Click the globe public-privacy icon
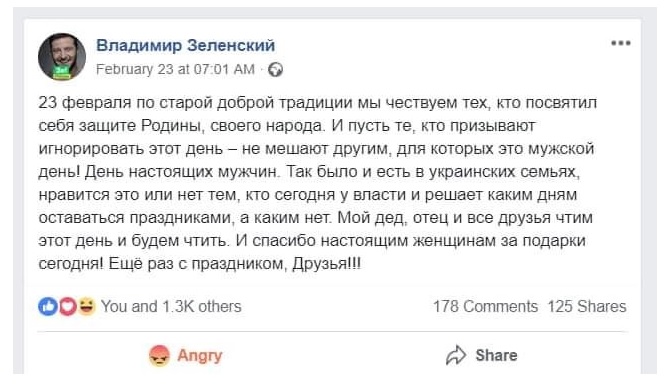The width and height of the screenshot is (671, 392). (275, 69)
